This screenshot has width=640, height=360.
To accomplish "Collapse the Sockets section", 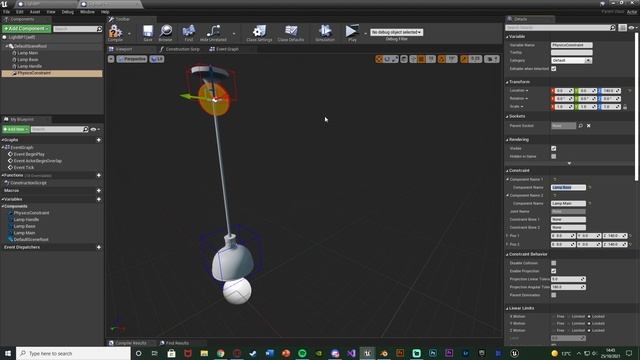I will coord(507,116).
